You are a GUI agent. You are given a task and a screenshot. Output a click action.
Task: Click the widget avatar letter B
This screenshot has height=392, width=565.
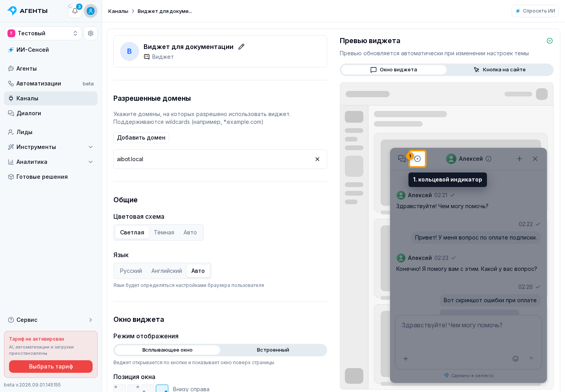pos(129,51)
